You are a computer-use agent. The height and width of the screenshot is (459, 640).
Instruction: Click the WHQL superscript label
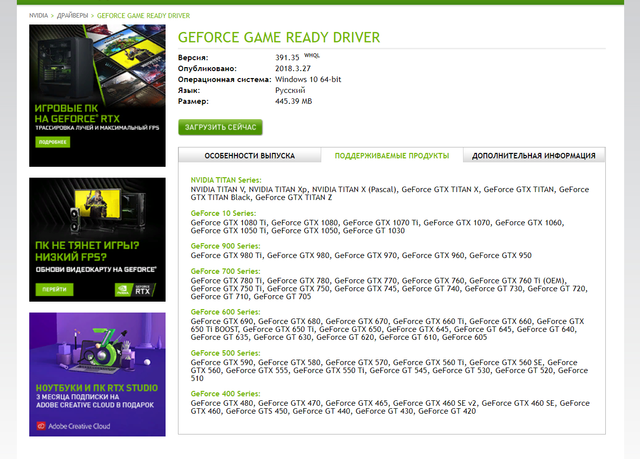[312, 55]
